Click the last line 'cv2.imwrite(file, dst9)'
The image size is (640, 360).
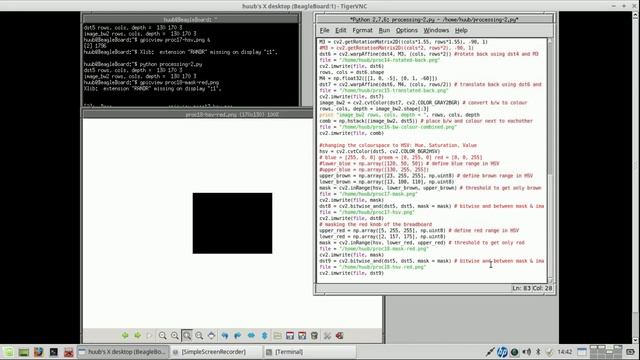351,273
